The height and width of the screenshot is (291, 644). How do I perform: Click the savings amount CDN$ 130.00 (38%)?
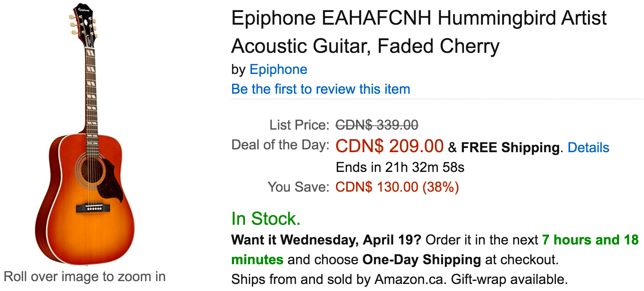point(397,187)
